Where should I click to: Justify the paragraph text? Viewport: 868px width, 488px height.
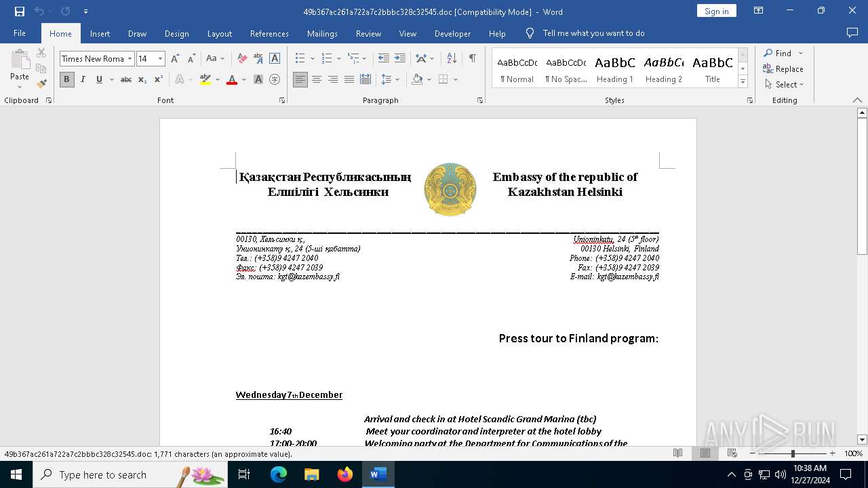coord(349,79)
